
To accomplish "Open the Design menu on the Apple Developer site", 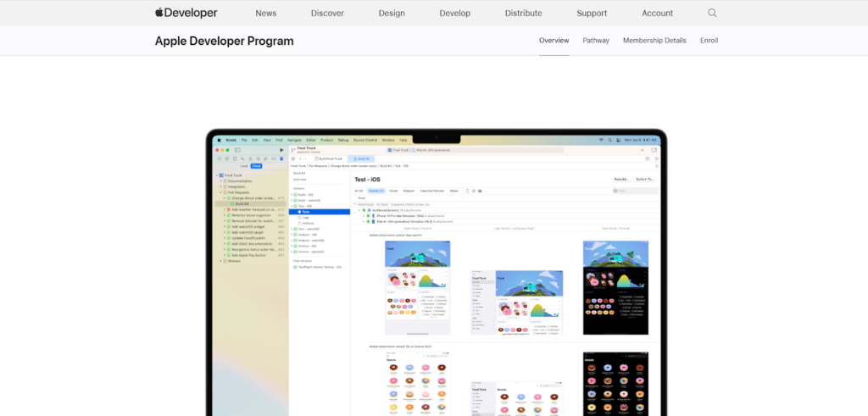I will (x=392, y=14).
